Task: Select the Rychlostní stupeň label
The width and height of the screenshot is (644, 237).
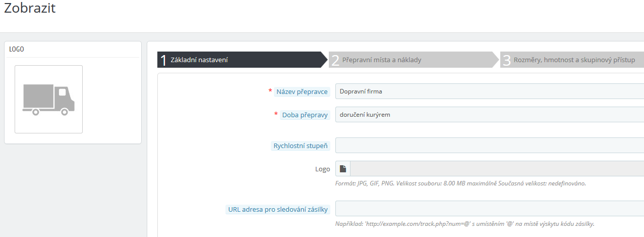Action: (x=301, y=146)
